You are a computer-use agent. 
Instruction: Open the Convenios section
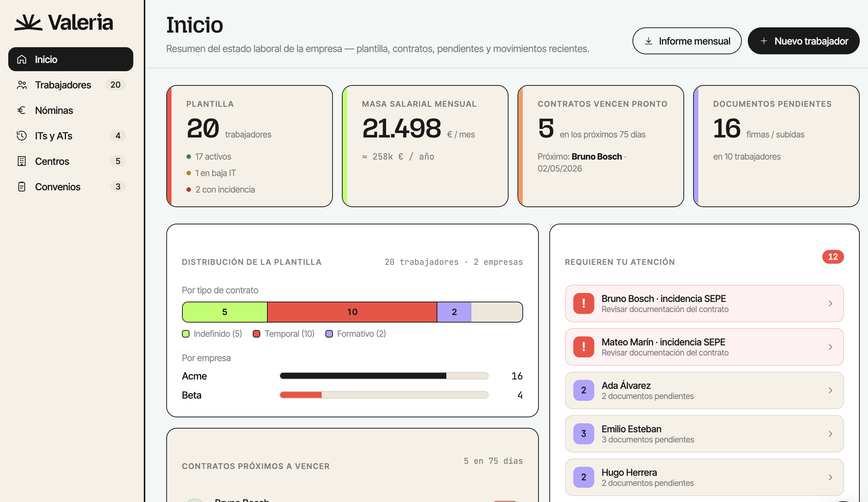[x=71, y=187]
